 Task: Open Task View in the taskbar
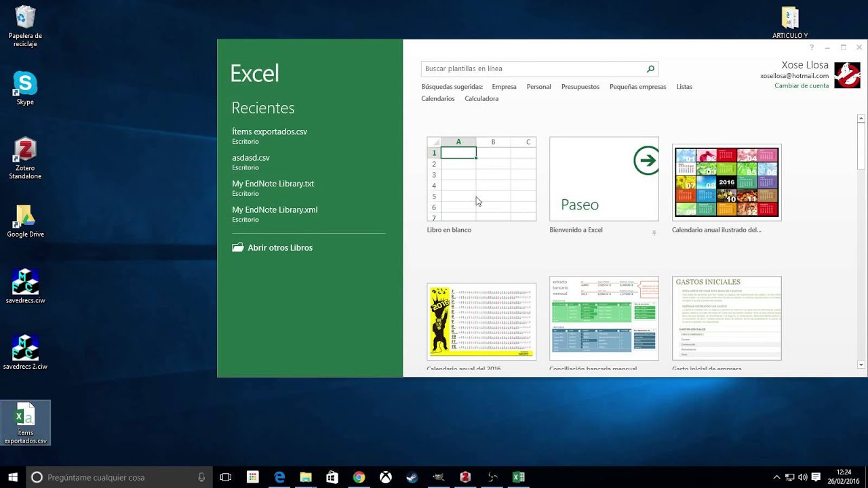pos(226,477)
